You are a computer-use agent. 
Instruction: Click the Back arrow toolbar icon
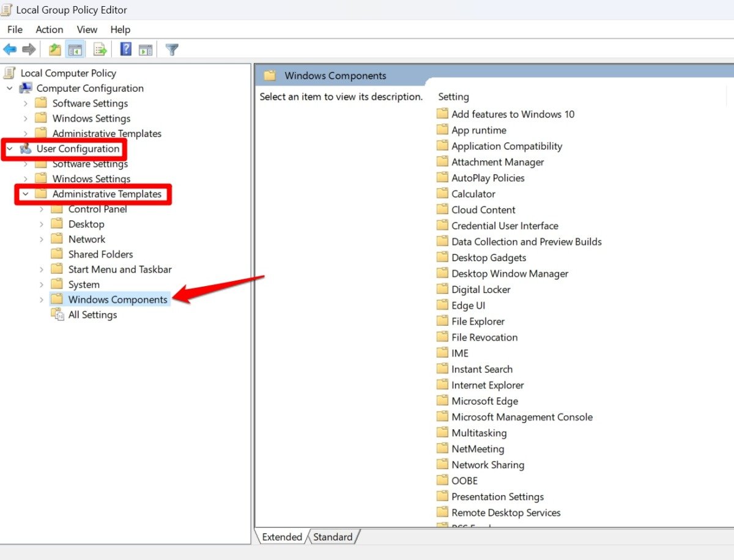point(10,50)
